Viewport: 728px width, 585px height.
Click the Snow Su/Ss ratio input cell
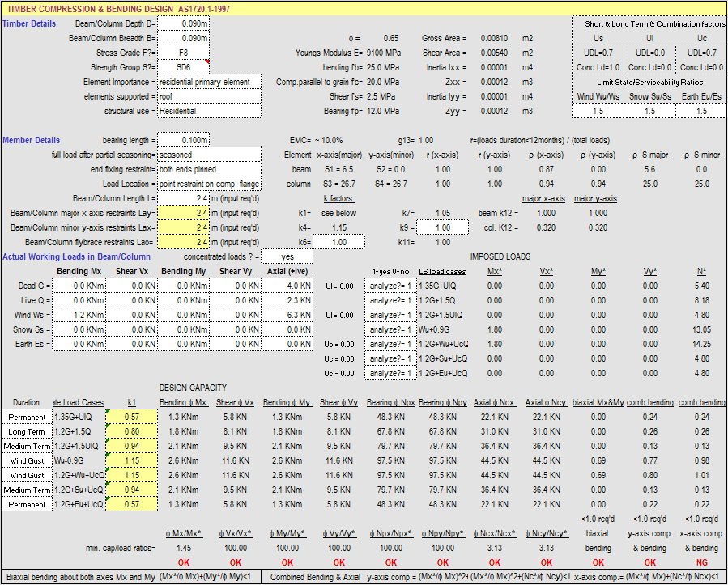coord(650,111)
